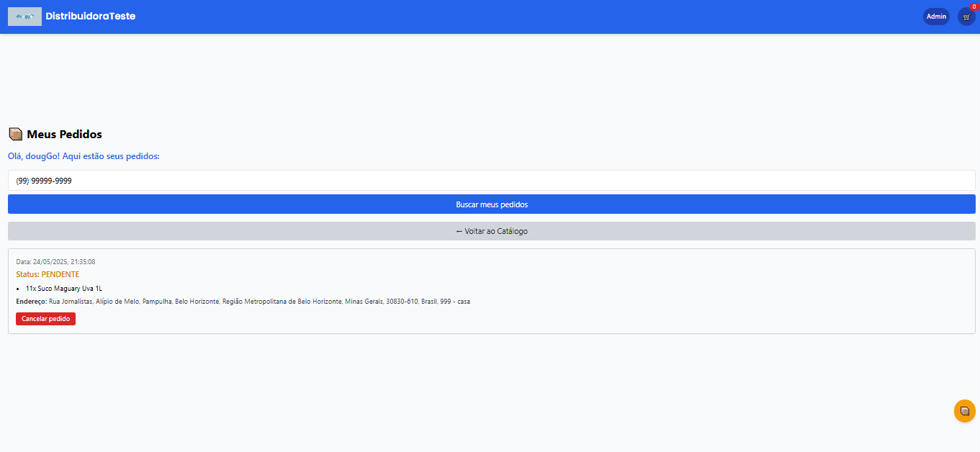Select the 11x Suco Maguary Uva 1L item
The image size is (980, 452).
pyautogui.click(x=64, y=288)
